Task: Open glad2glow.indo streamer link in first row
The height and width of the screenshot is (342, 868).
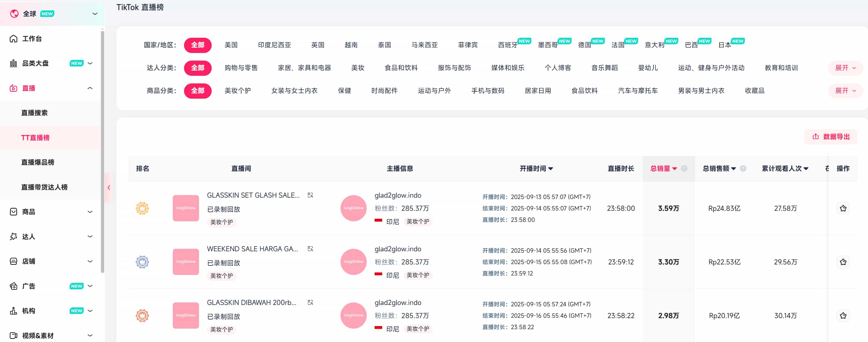Action: (397, 195)
